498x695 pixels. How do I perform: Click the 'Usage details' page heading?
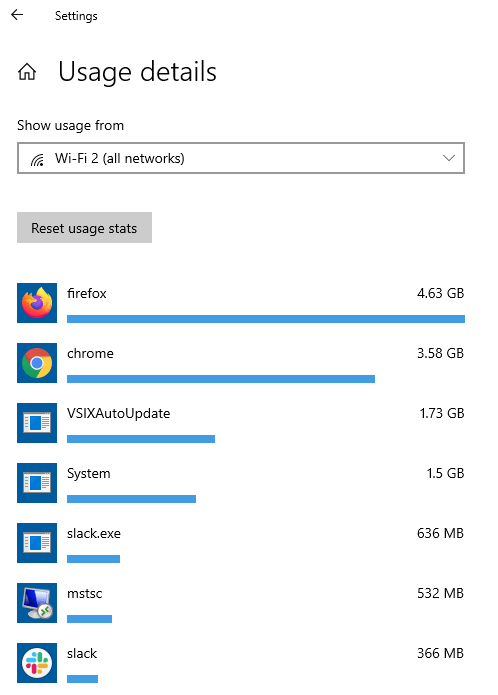pyautogui.click(x=137, y=72)
